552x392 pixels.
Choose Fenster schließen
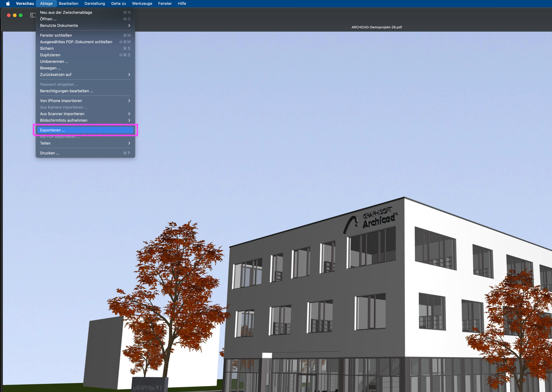point(85,35)
